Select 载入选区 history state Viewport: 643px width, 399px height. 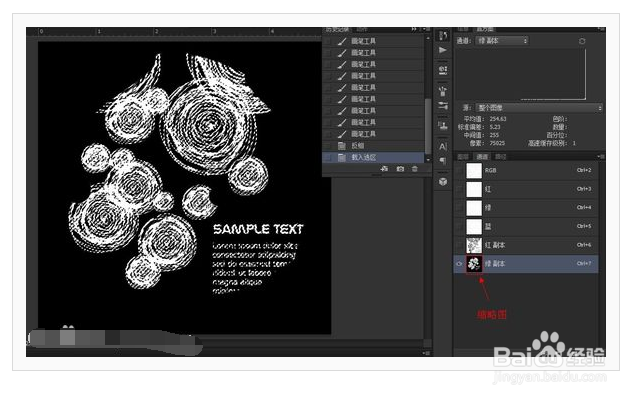[373, 157]
